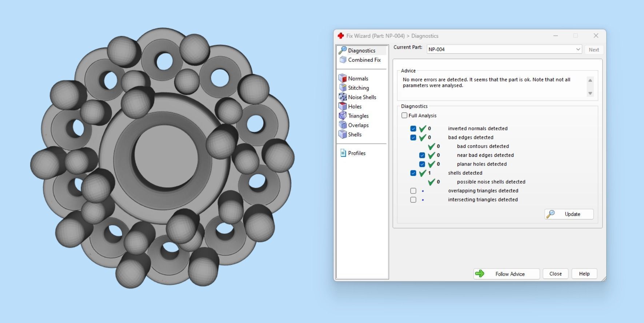Click the Advice message text
The height and width of the screenshot is (323, 644).
(x=486, y=83)
